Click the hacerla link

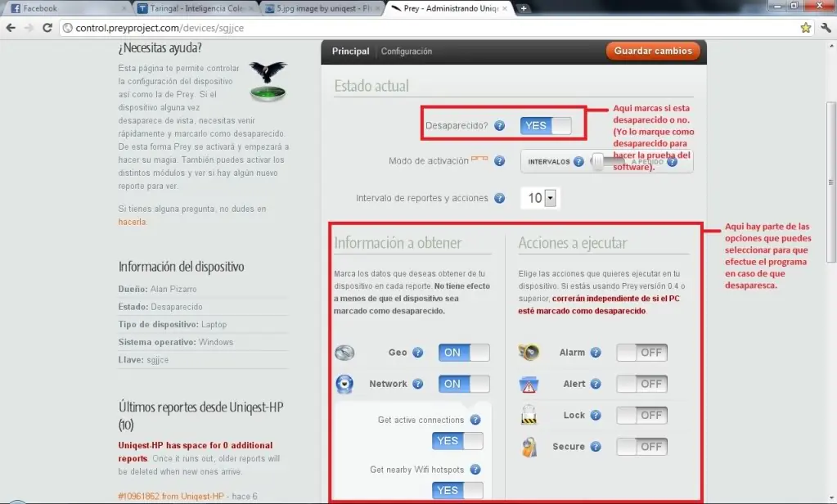tap(132, 222)
